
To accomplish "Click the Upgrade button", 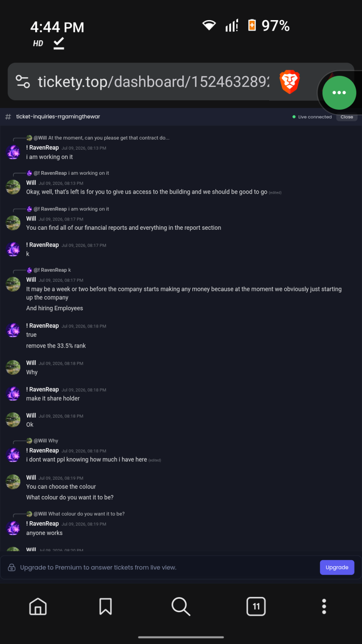I will click(337, 567).
